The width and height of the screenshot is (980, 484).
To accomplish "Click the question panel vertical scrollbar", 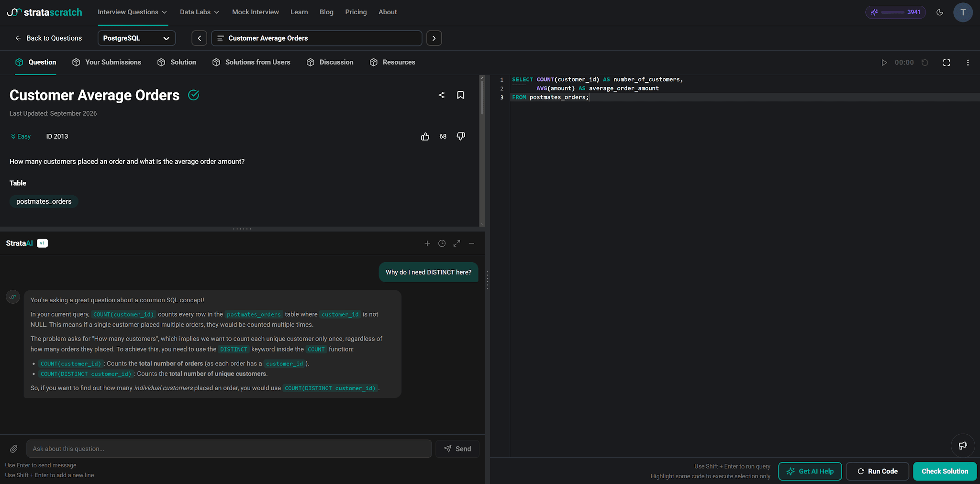I will tap(482, 98).
